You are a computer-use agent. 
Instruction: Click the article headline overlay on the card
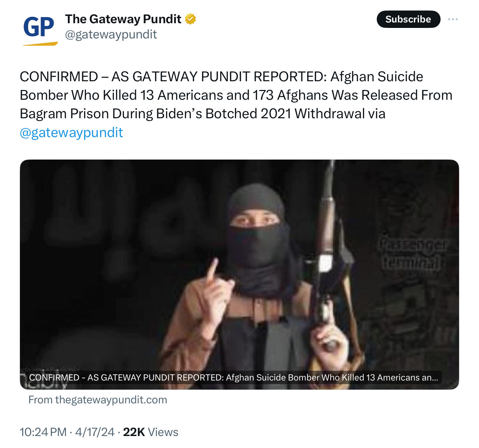coord(234,378)
